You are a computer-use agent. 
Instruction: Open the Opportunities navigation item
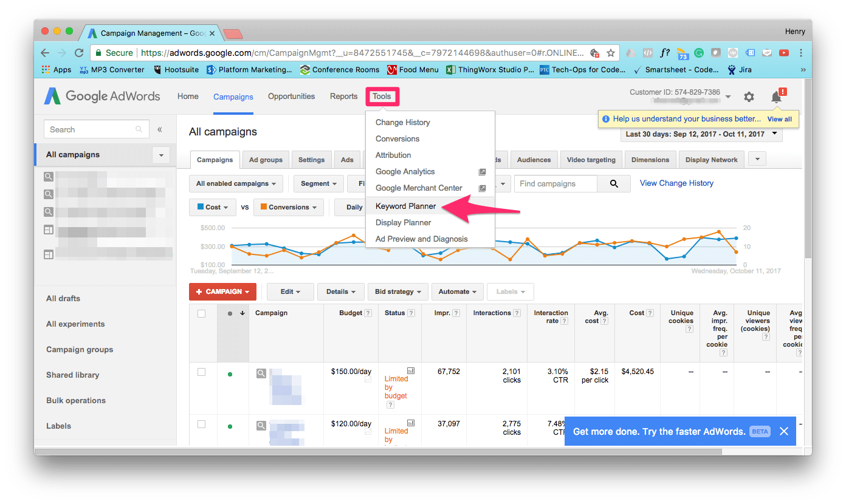tap(291, 97)
